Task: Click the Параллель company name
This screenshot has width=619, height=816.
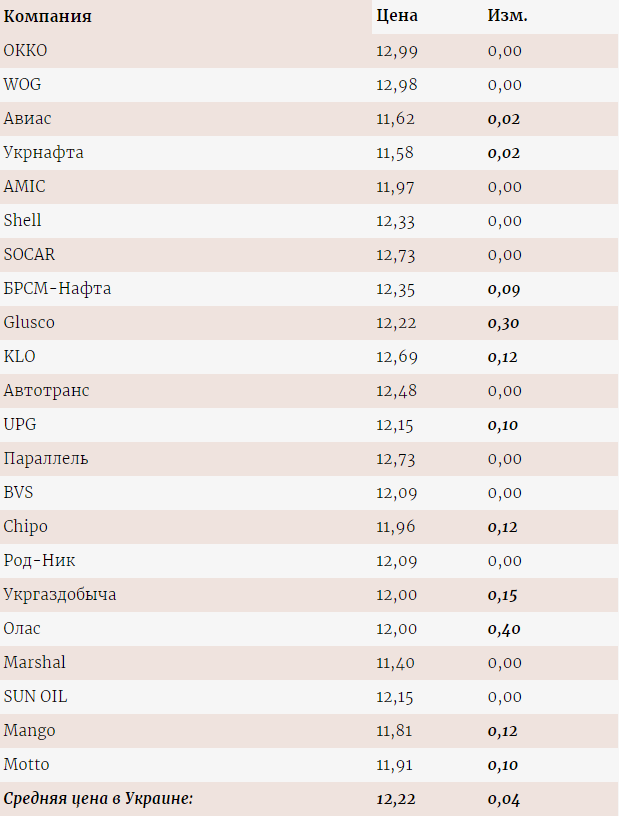Action: [x=46, y=459]
